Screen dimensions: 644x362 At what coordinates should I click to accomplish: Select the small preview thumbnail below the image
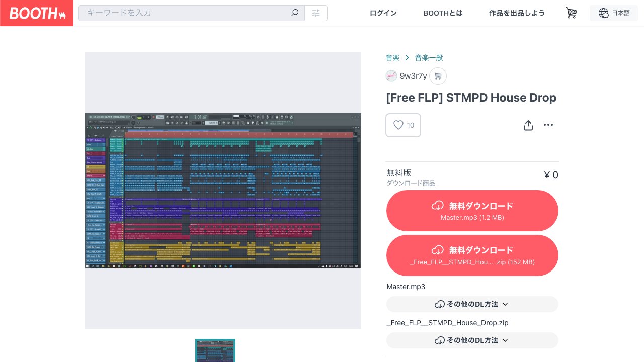215,350
